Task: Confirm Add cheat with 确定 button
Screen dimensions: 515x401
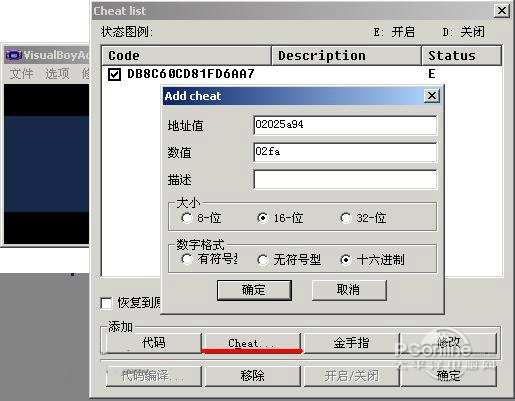Action: (254, 290)
